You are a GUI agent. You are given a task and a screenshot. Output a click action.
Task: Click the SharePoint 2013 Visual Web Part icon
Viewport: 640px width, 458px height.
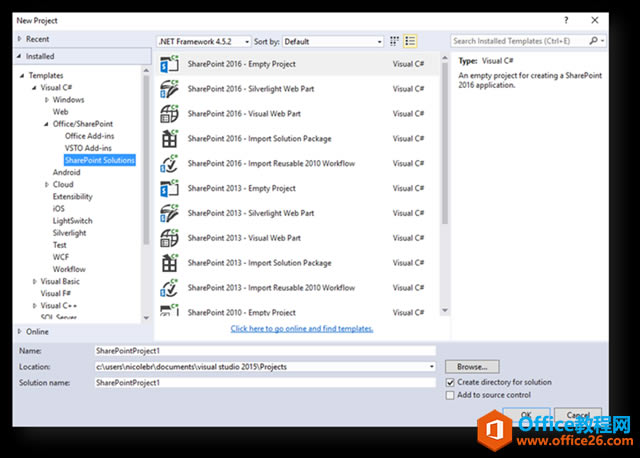coord(169,238)
